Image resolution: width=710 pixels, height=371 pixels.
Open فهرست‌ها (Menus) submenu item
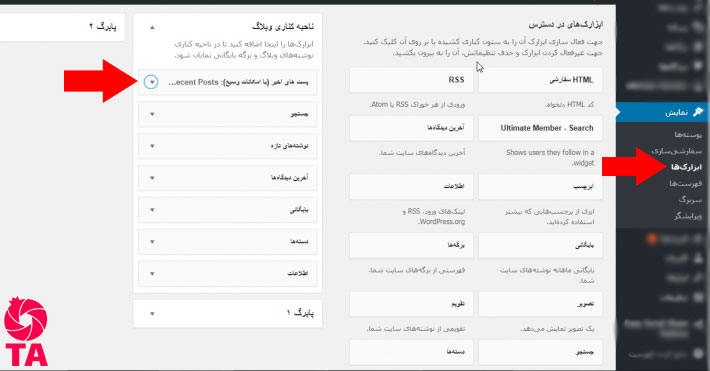686,183
